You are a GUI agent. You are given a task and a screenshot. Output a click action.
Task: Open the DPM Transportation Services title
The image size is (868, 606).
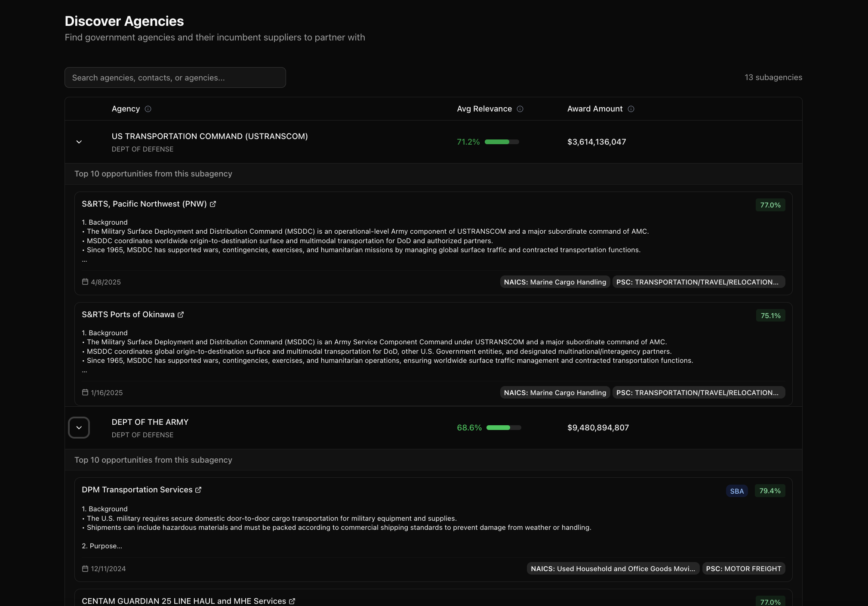pos(137,490)
